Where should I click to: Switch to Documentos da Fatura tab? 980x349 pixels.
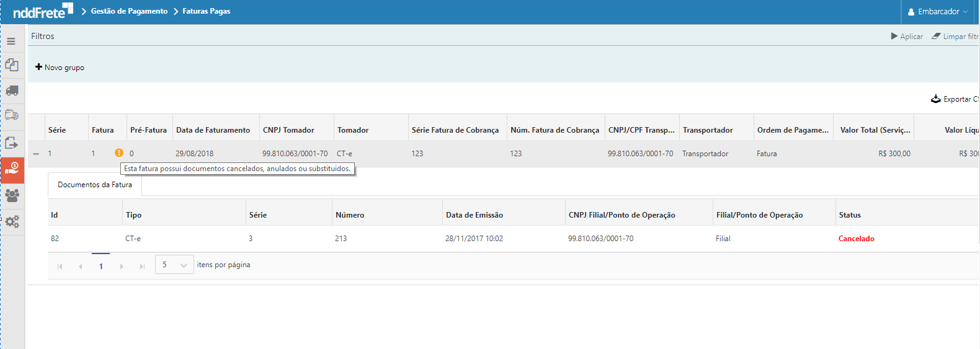click(x=95, y=185)
